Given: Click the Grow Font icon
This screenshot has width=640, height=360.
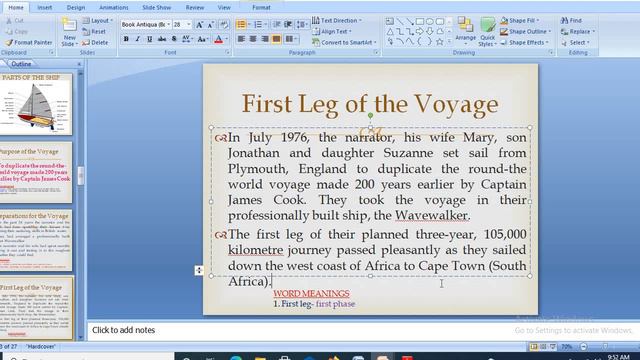Looking at the screenshot, I should 199,25.
